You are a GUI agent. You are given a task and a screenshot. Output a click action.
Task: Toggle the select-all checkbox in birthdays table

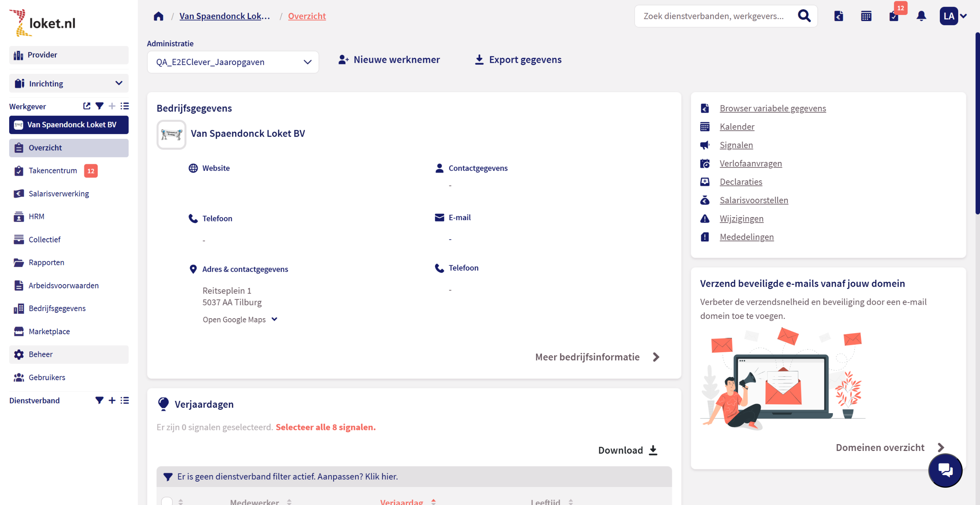click(x=167, y=501)
